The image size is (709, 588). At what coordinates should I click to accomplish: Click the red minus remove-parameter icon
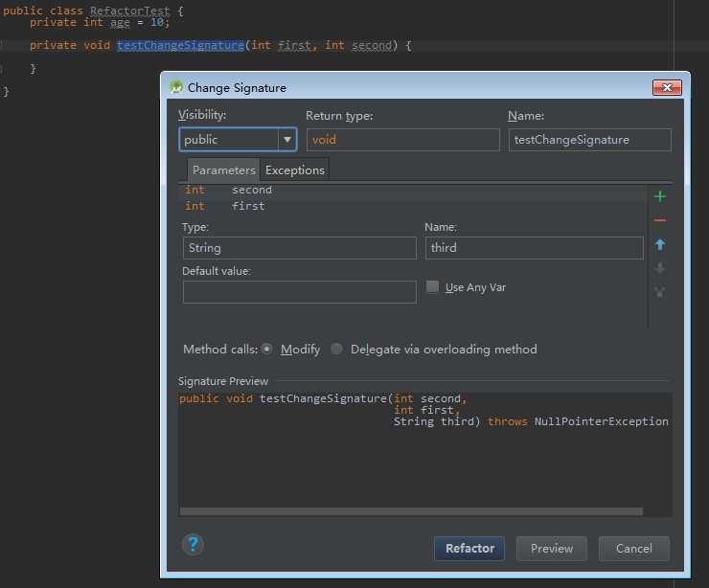pos(660,220)
